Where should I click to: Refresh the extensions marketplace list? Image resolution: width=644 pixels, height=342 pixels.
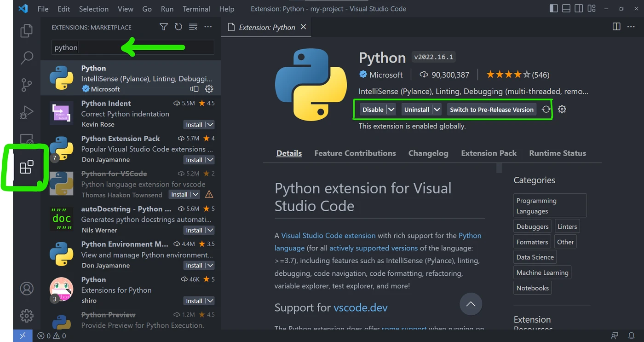coord(178,27)
